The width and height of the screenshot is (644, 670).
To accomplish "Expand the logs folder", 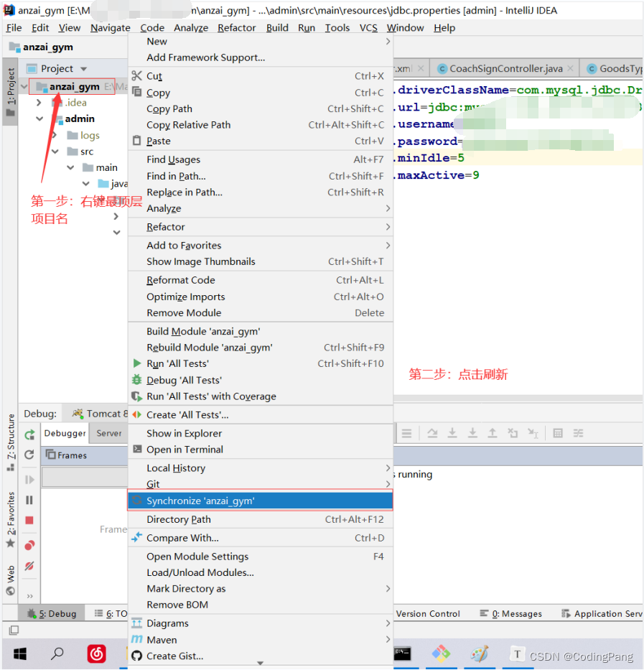I will point(55,135).
